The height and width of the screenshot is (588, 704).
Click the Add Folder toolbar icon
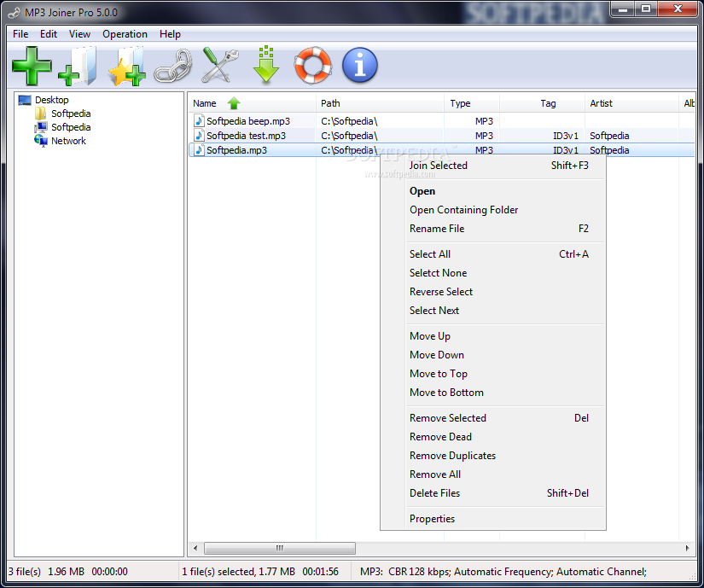pyautogui.click(x=79, y=66)
